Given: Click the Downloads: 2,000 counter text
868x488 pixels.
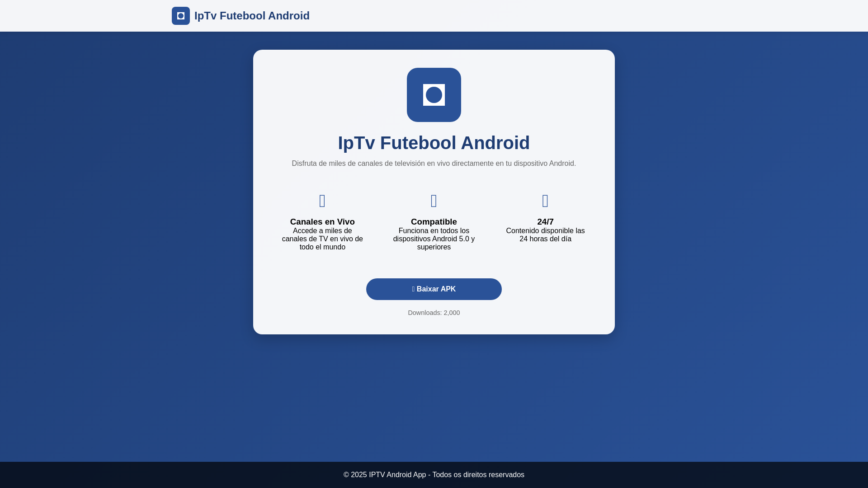Looking at the screenshot, I should (434, 313).
